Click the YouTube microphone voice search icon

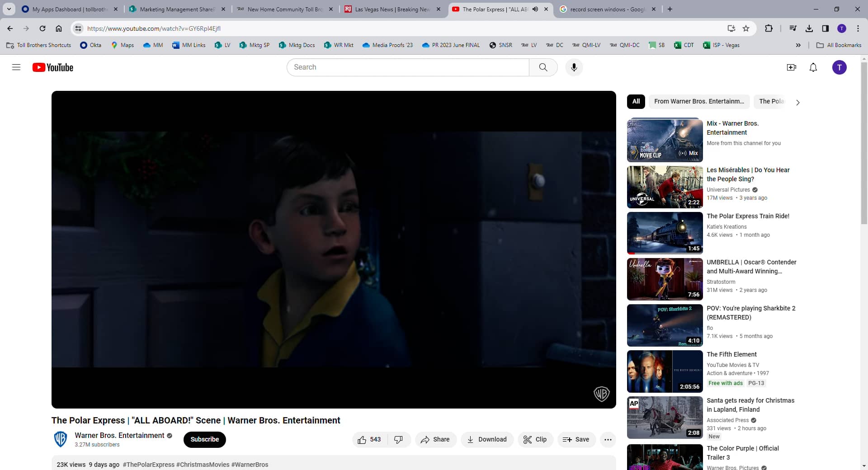click(574, 67)
